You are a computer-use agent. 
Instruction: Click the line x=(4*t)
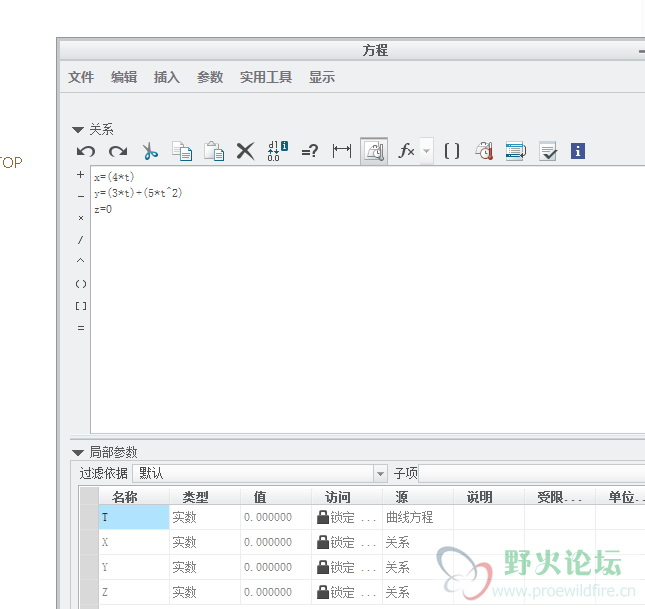point(114,177)
